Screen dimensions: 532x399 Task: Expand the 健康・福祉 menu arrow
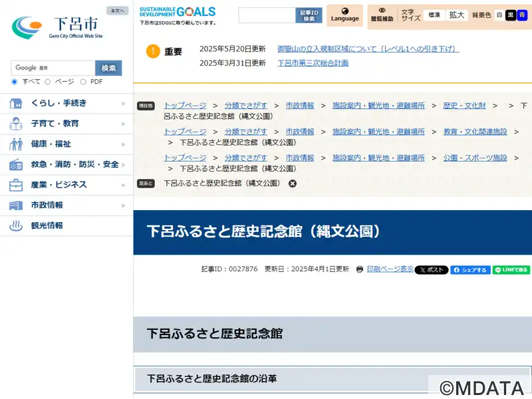pos(124,144)
